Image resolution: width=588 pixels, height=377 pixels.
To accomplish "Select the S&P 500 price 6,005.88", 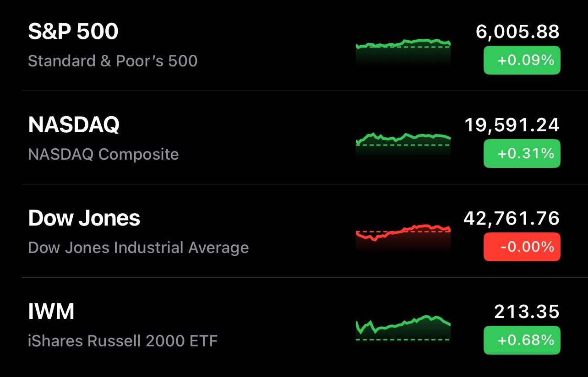I will click(x=517, y=32).
